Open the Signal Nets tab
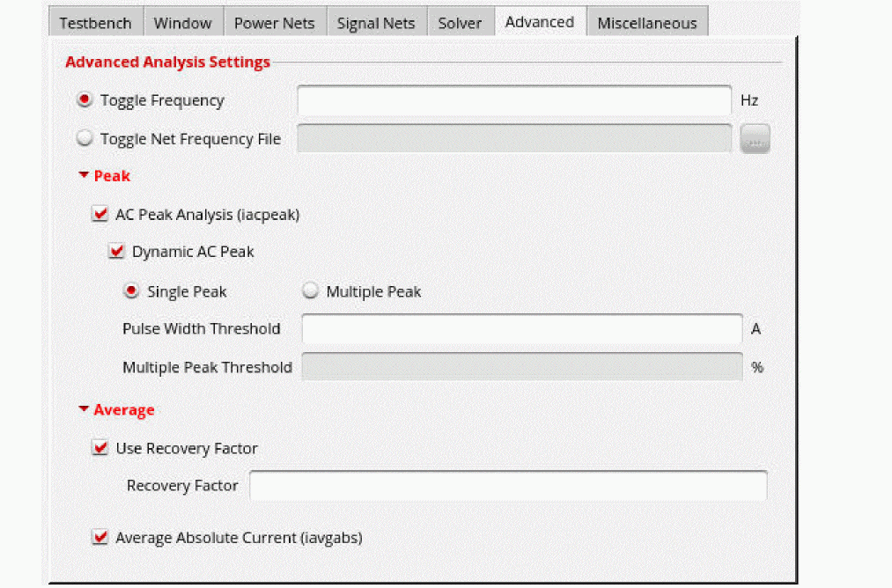The image size is (892, 588). (x=376, y=24)
